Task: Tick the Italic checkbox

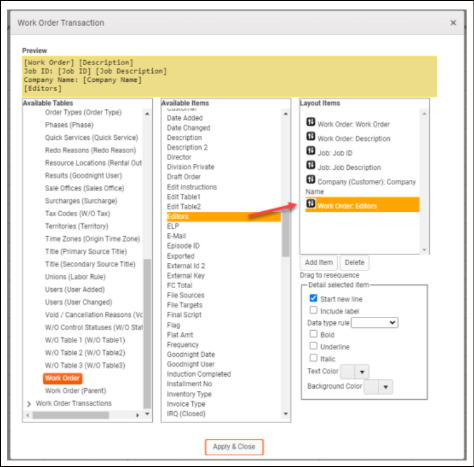Action: pos(313,358)
